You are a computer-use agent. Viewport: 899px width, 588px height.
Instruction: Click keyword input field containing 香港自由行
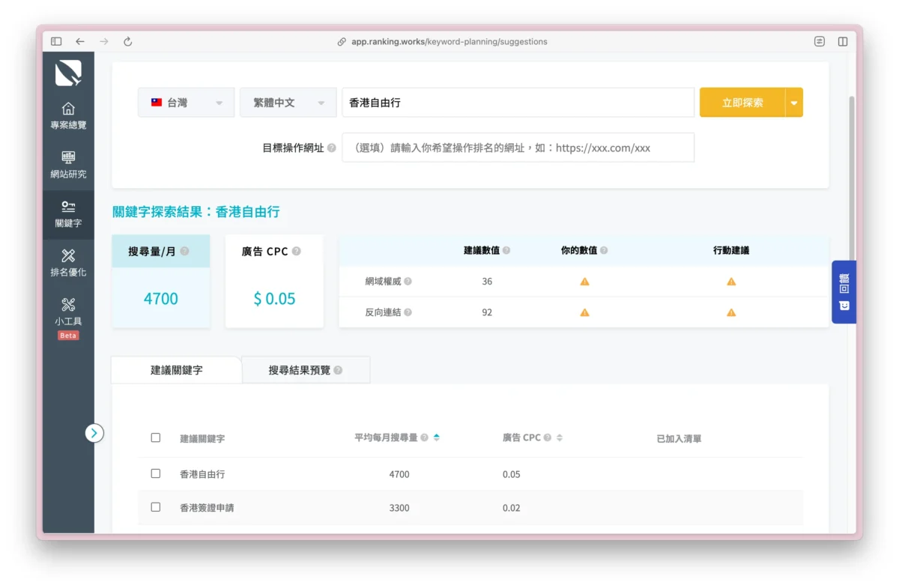pyautogui.click(x=518, y=103)
